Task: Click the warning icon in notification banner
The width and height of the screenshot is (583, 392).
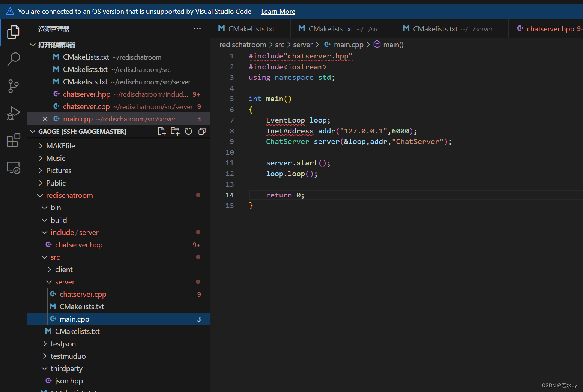Action: (10, 11)
